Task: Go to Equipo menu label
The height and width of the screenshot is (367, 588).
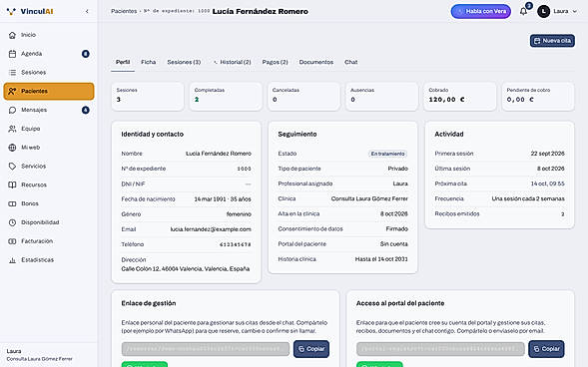Action: 30,129
